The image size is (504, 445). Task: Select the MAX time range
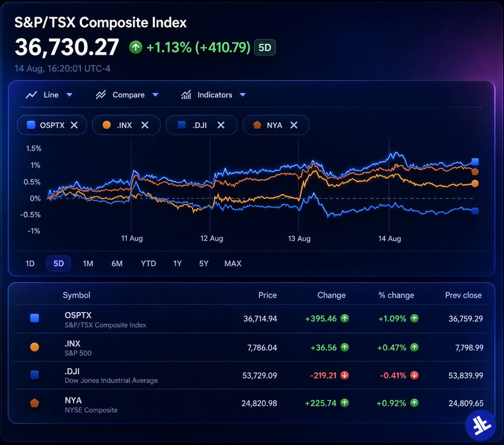(x=233, y=263)
